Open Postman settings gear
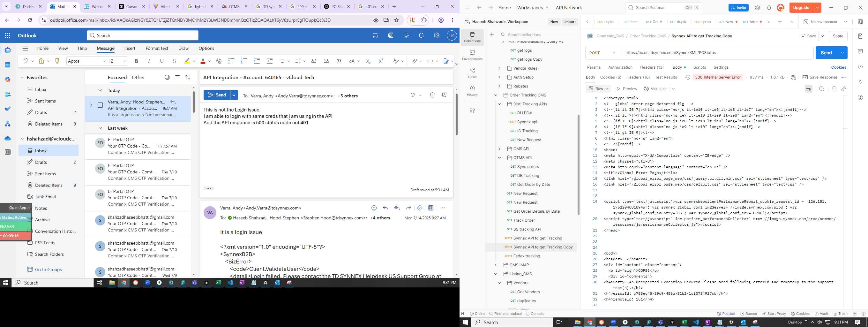The width and height of the screenshot is (868, 327). coord(758,8)
